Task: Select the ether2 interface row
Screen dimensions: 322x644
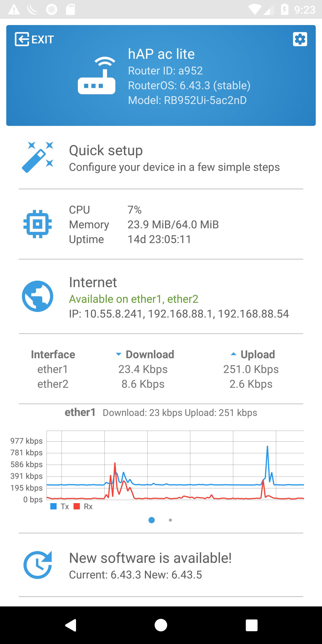Action: [x=53, y=384]
